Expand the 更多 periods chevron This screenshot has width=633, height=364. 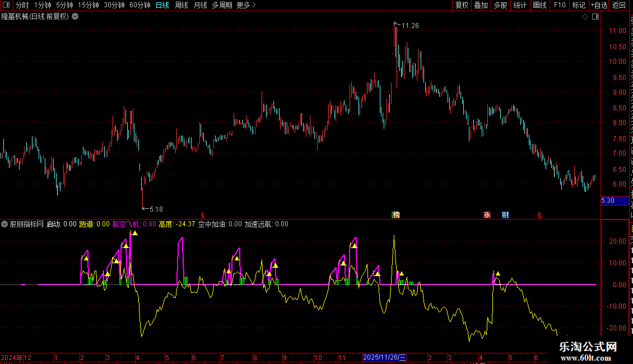coord(254,5)
